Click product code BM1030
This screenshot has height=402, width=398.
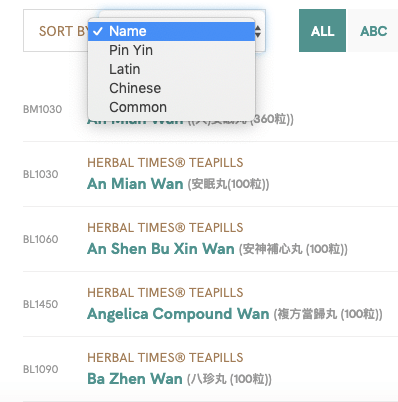coord(43,109)
